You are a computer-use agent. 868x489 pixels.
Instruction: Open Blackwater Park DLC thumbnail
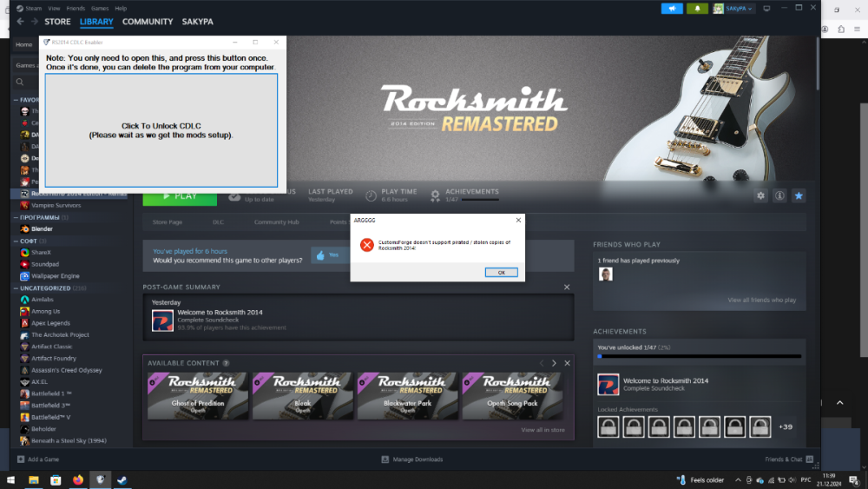407,395
